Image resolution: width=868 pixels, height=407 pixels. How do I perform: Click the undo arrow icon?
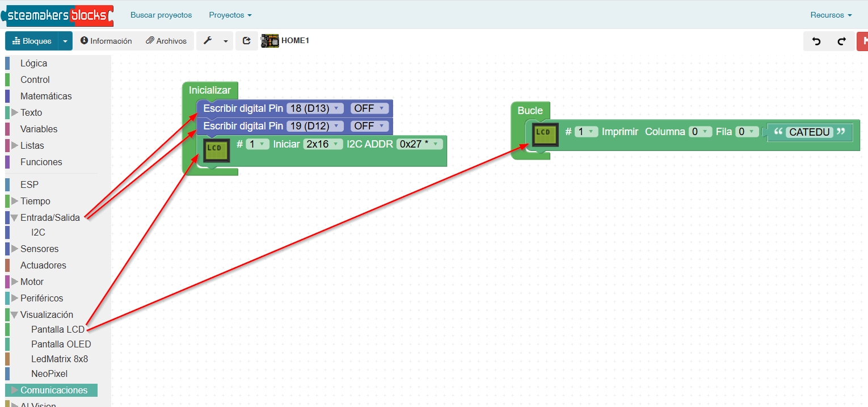816,41
